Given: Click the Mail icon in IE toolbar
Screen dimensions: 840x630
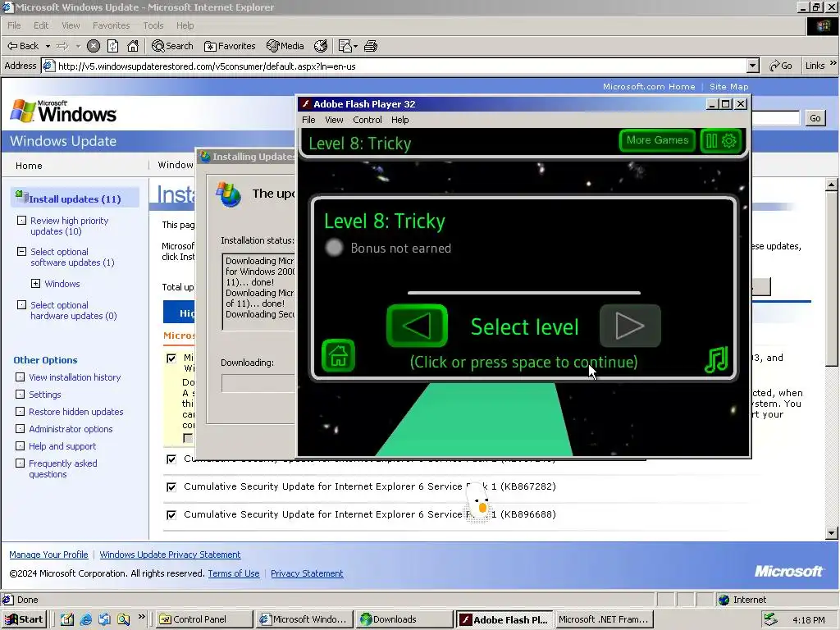Looking at the screenshot, I should [345, 46].
